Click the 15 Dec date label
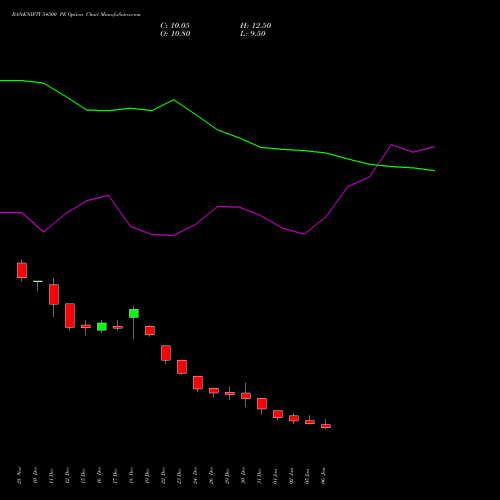 [x=83, y=476]
